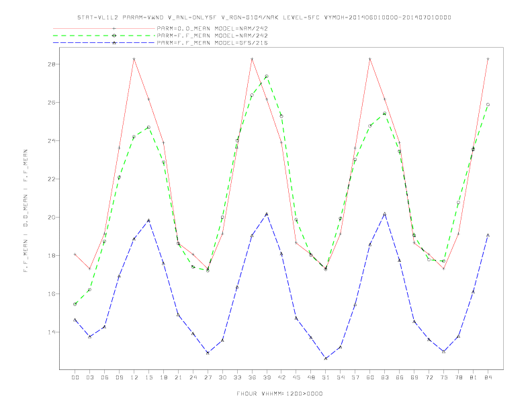Click x-axis tick label 57
Image resolution: width=532 pixels, height=411 pixels.
pyautogui.click(x=355, y=377)
